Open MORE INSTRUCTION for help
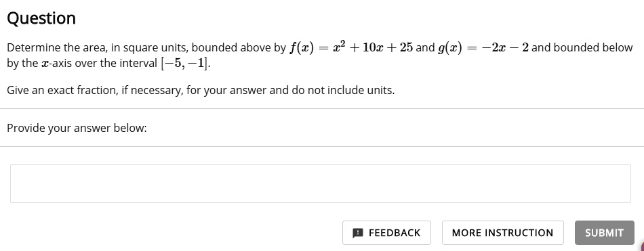The height and width of the screenshot is (251, 644). click(x=503, y=233)
